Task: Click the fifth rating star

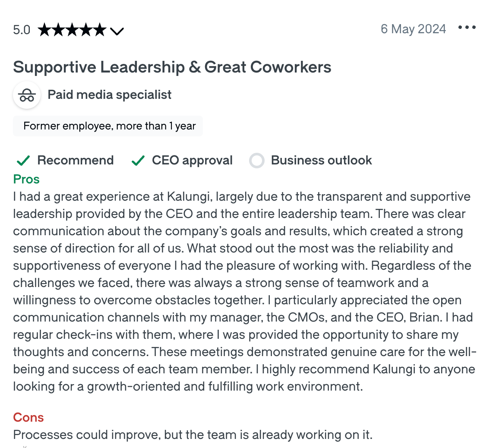Action: tap(100, 30)
